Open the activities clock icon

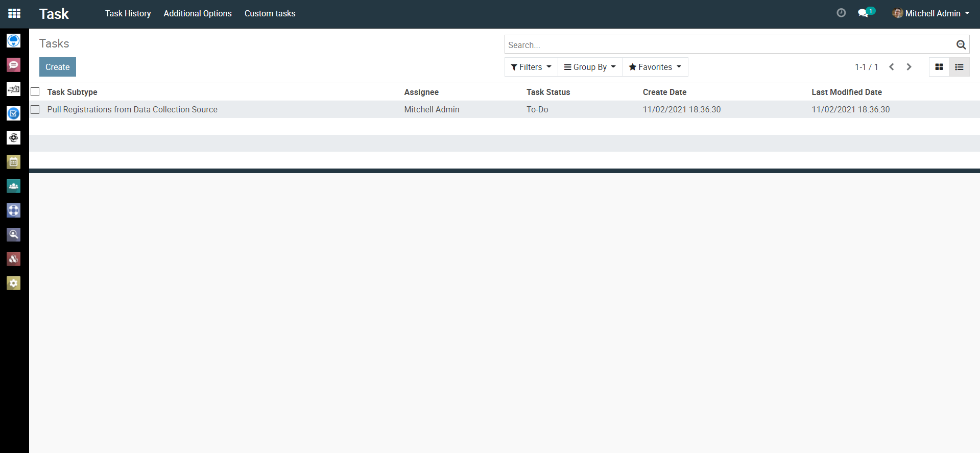click(x=841, y=13)
